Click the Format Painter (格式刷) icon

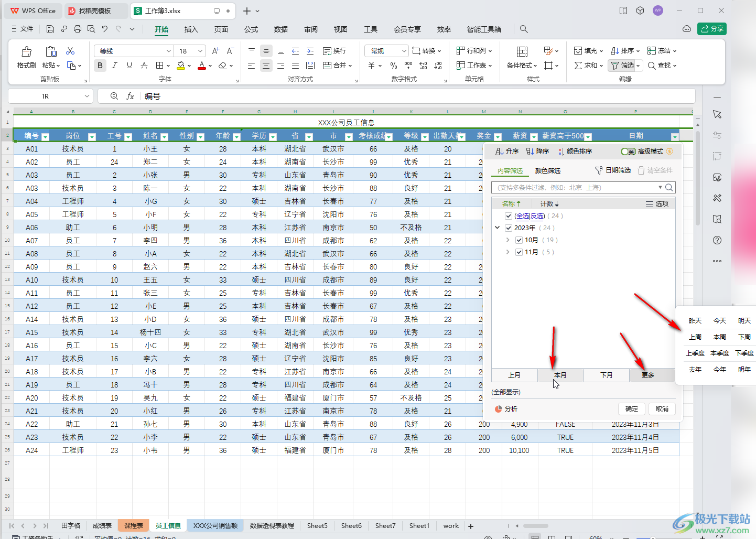[26, 51]
